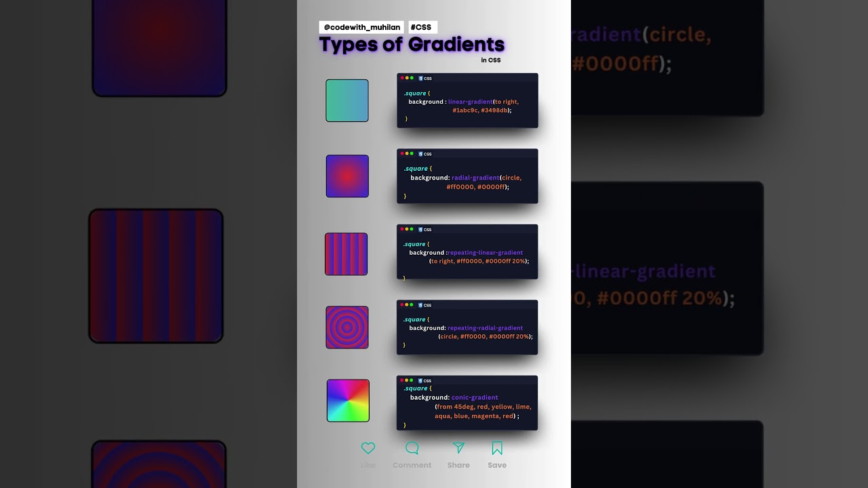Click CSS file icon in conic-gradient code window
Viewport: 868px width, 488px height.
(x=420, y=380)
